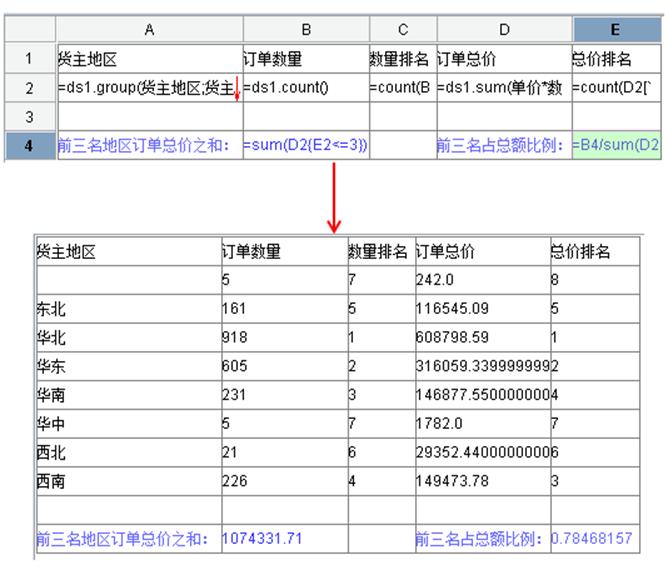
Task: Click total price value 116545.09
Action: 452,308
